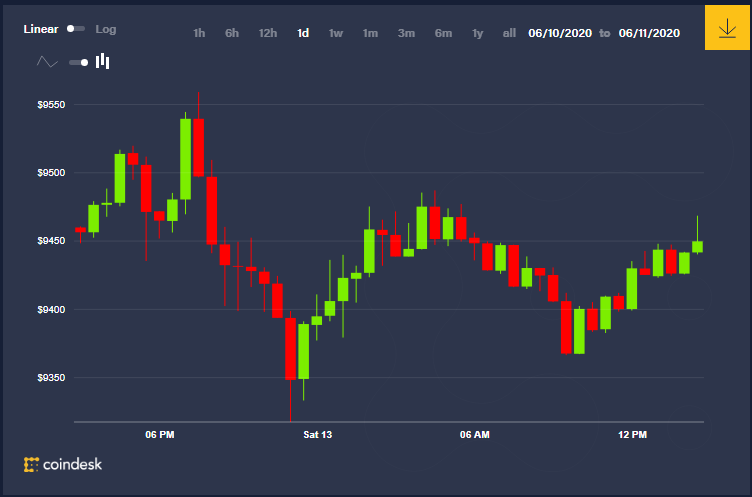Click the 06 PM time axis label
Screen dimensions: 752x497
(x=160, y=435)
